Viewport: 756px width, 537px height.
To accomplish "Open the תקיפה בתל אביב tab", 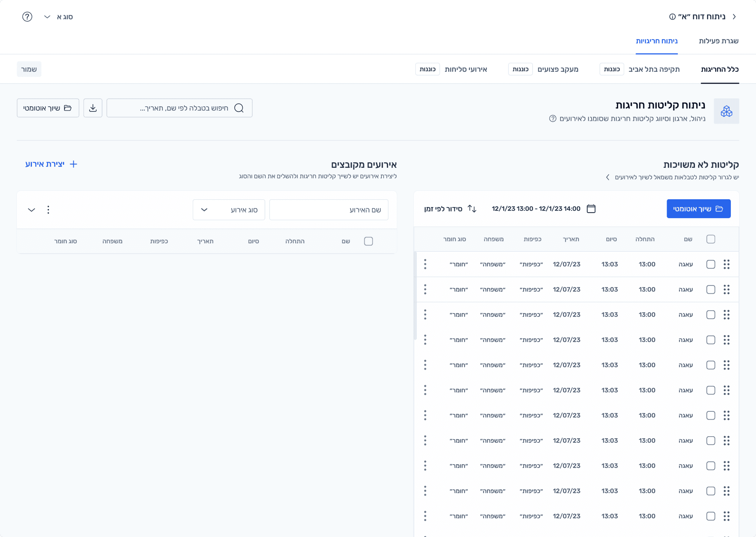I will click(x=654, y=69).
